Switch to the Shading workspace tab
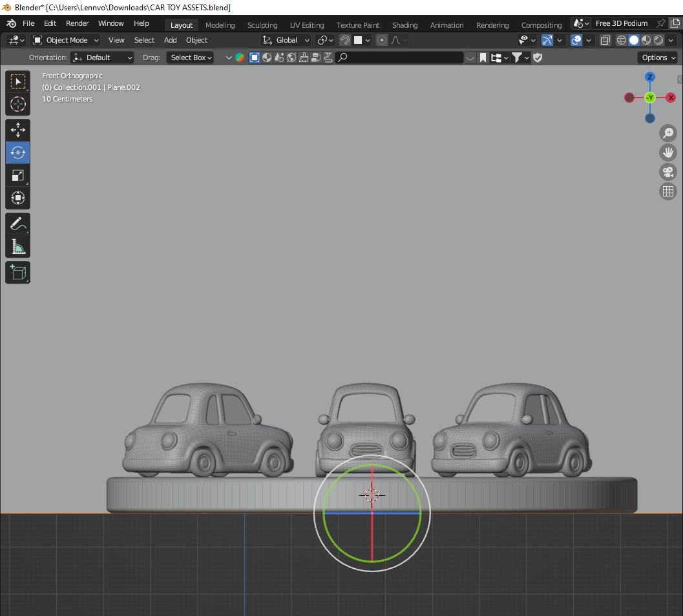Viewport: 683px width, 616px height. 405,25
